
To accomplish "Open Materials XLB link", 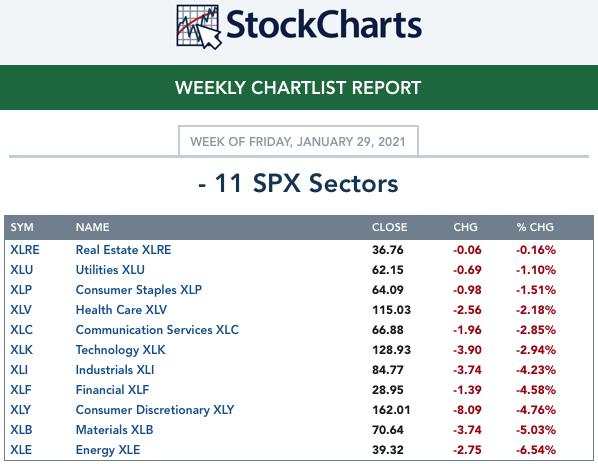I will coord(114,430).
